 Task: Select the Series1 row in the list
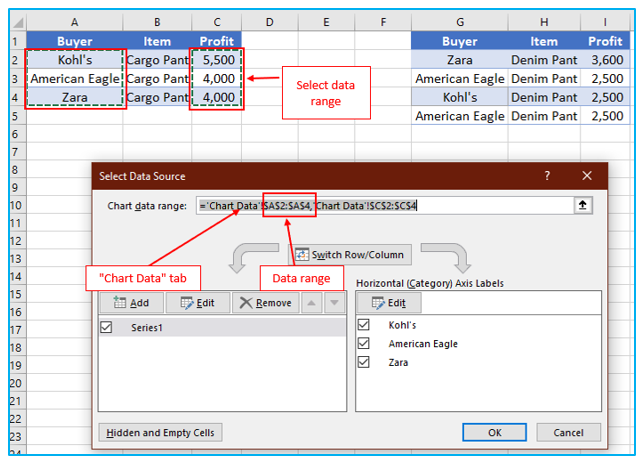223,327
